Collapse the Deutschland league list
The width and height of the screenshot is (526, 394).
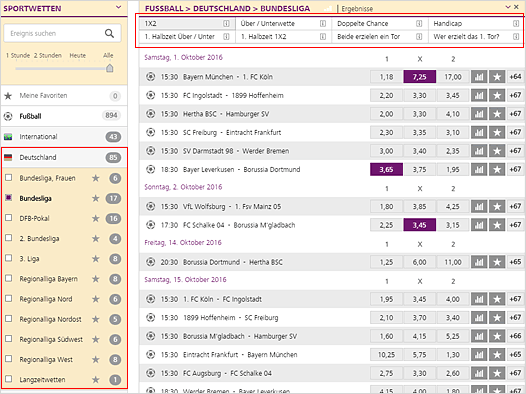pyautogui.click(x=64, y=157)
